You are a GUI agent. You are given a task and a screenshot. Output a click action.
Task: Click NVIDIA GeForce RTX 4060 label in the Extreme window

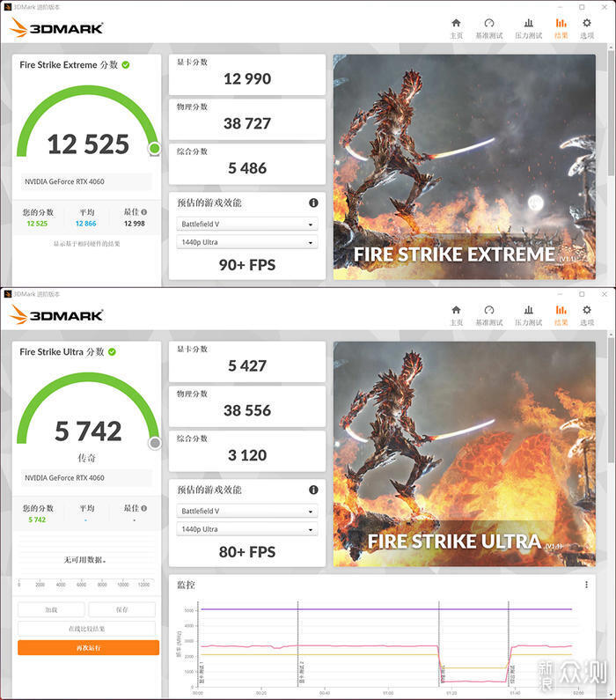[64, 181]
